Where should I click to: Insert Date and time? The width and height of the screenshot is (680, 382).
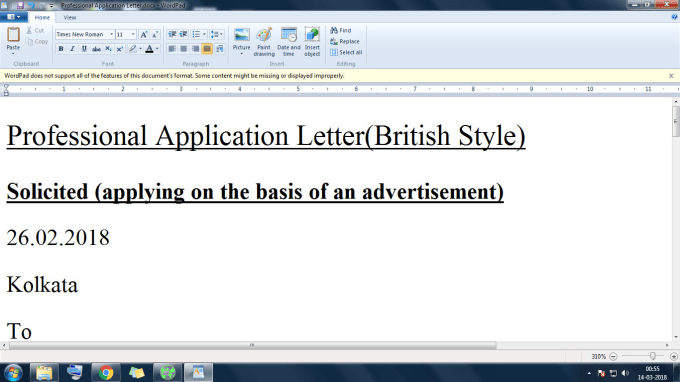289,42
